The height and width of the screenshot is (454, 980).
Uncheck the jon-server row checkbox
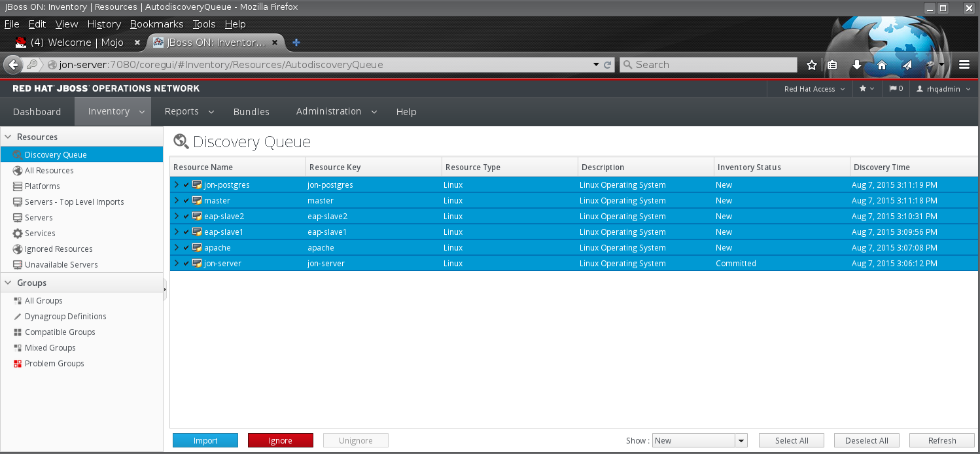coord(186,264)
